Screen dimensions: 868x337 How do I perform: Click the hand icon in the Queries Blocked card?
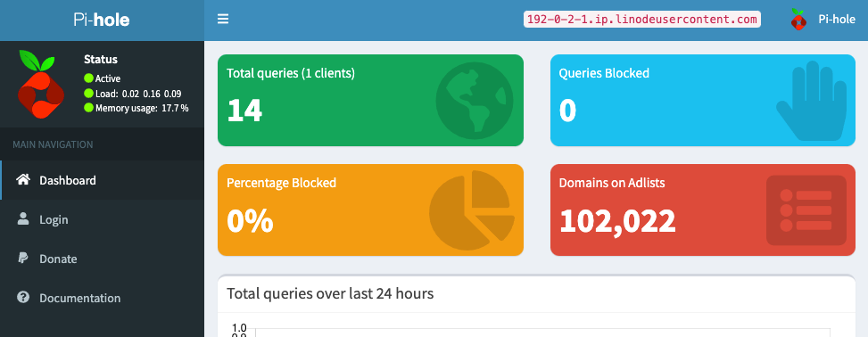812,101
